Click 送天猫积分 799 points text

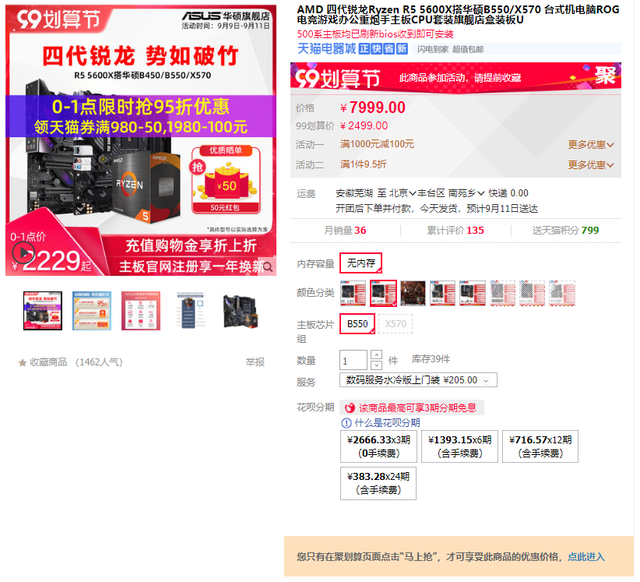pyautogui.click(x=565, y=231)
